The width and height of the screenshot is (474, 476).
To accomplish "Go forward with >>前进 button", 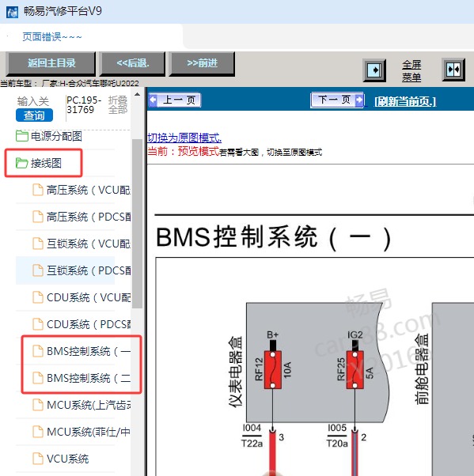I will pos(202,63).
